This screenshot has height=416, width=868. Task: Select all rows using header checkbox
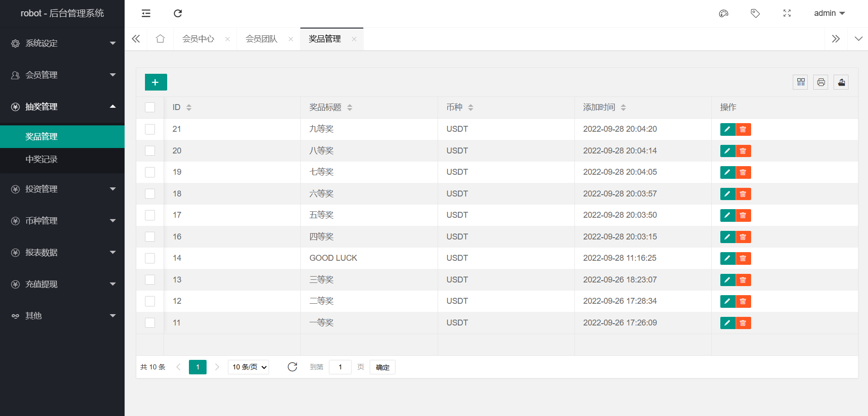tap(150, 107)
